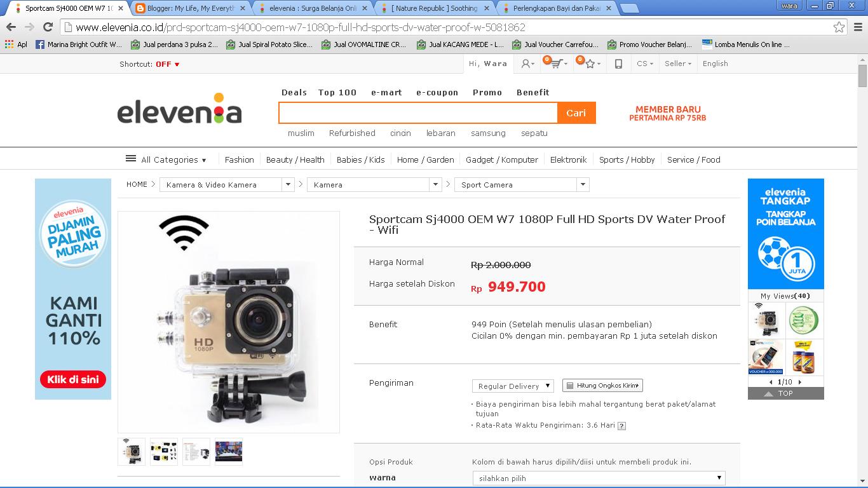Image resolution: width=868 pixels, height=488 pixels.
Task: Switch language to English
Action: coord(715,64)
